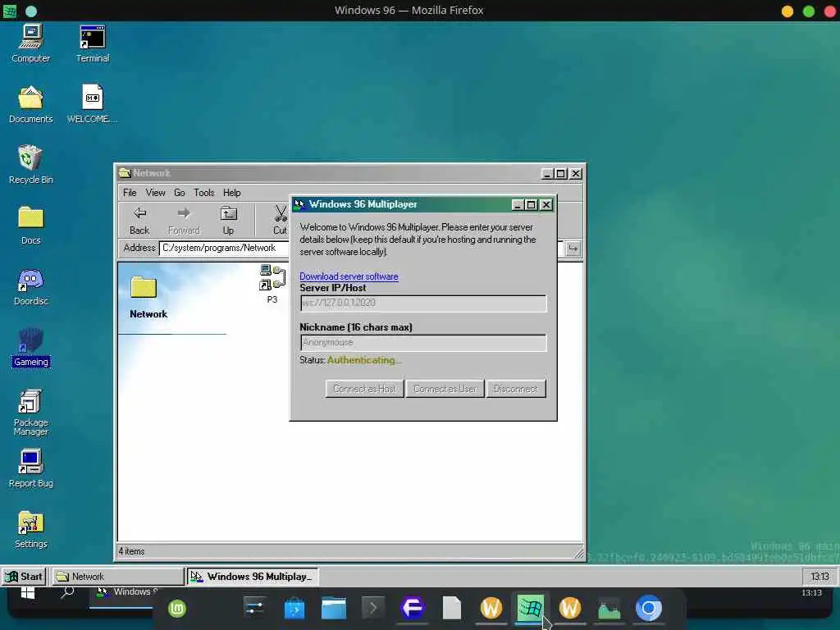This screenshot has height=630, width=840.
Task: Open the View menu in Network window
Action: 155,193
